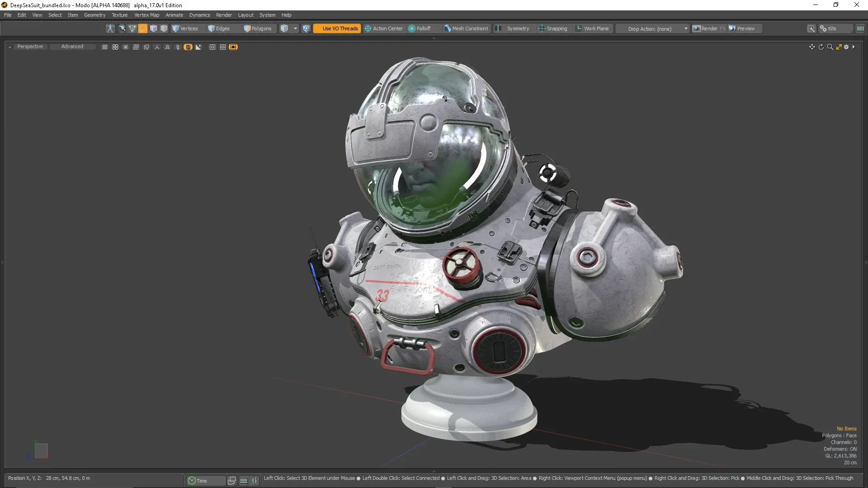Toggle the orange framed square at viewport bar end

click(x=233, y=47)
